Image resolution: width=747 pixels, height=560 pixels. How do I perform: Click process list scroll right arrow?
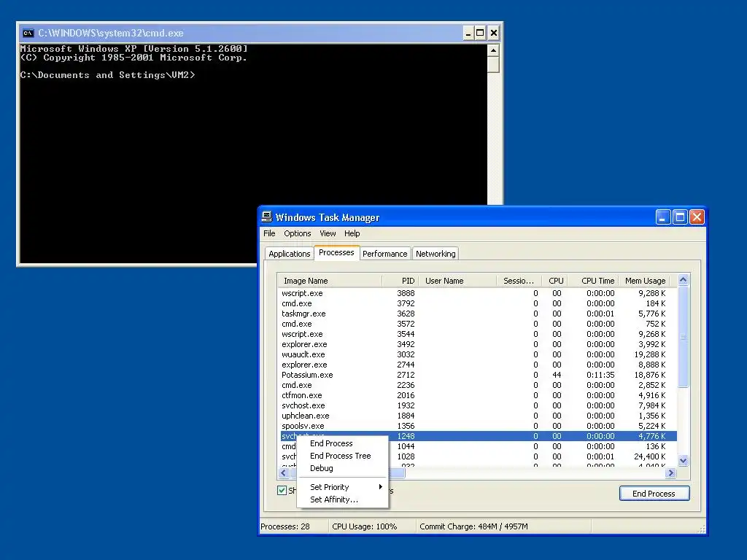click(671, 472)
